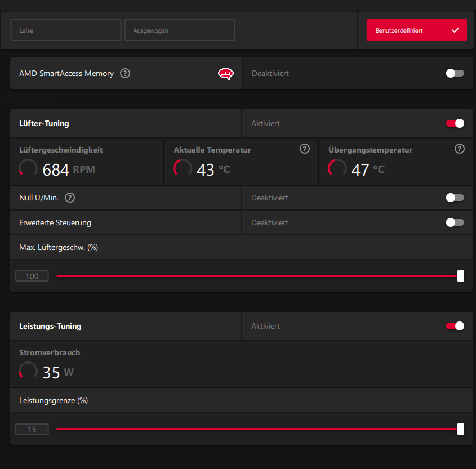Open help for Null U/Min.

point(70,198)
